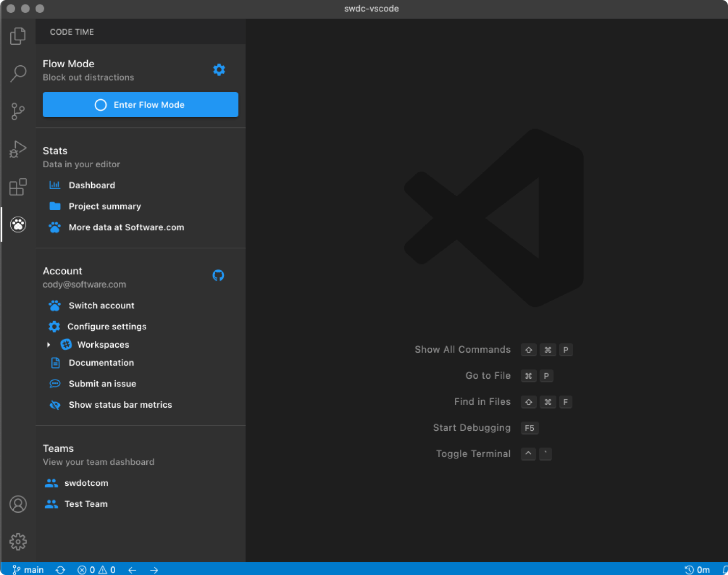The height and width of the screenshot is (575, 728).
Task: Click the GitHub icon beside Account
Action: click(218, 275)
